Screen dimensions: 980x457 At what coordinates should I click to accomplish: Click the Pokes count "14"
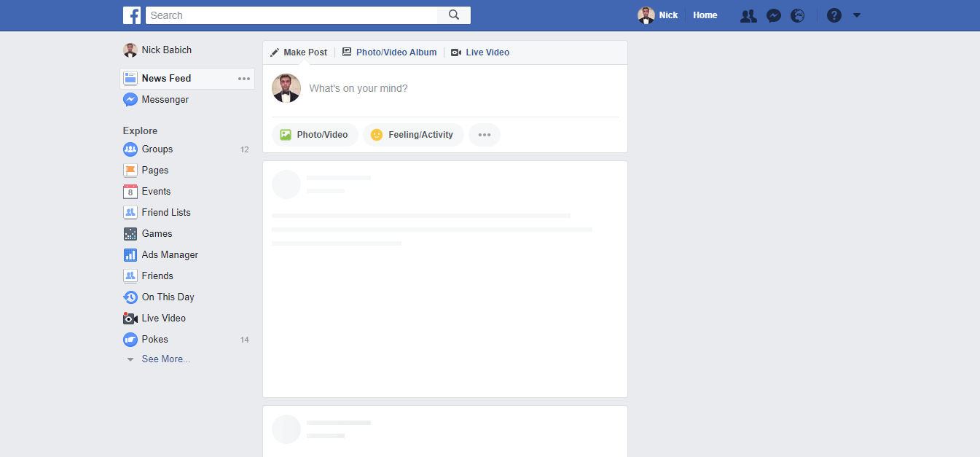pyautogui.click(x=245, y=340)
